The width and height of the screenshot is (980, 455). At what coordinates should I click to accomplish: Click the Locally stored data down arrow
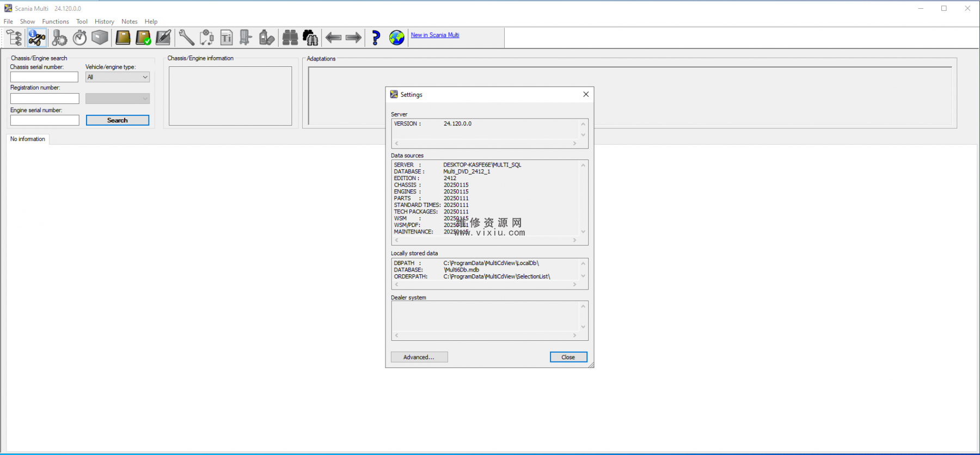pos(583,276)
